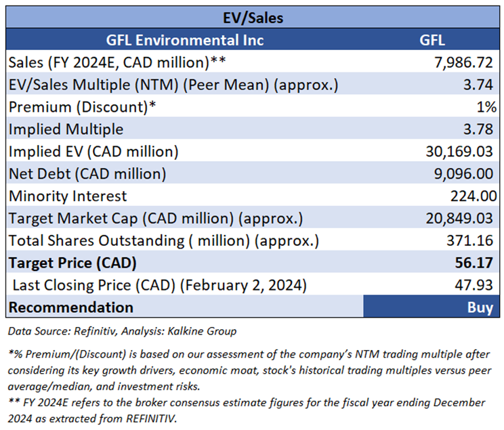504x430 pixels.
Task: Click the Target Price (CAD) label
Action: (72, 263)
